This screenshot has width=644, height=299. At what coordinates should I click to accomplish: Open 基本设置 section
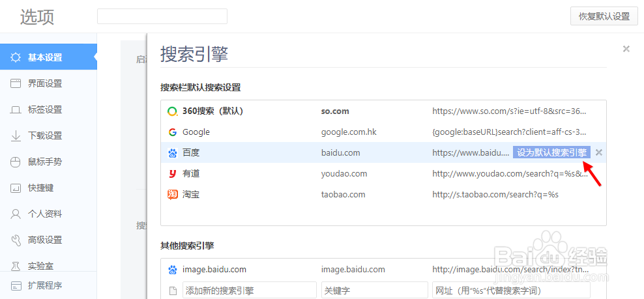[48, 57]
